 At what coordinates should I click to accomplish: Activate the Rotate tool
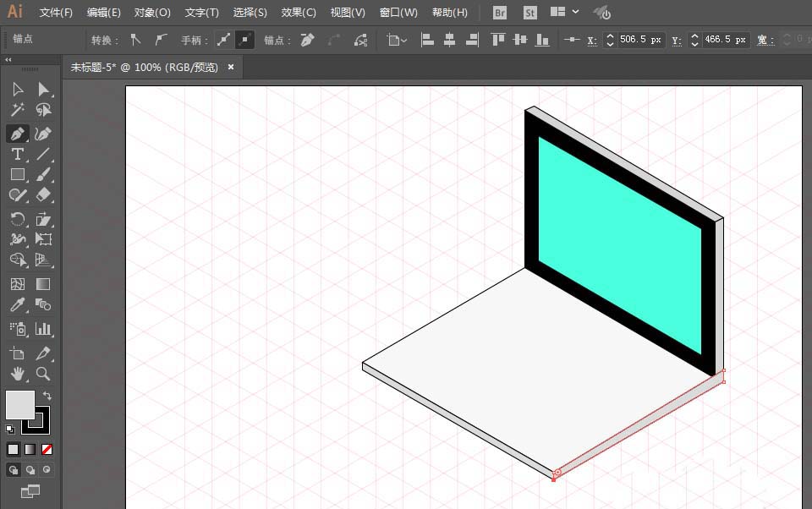[18, 219]
